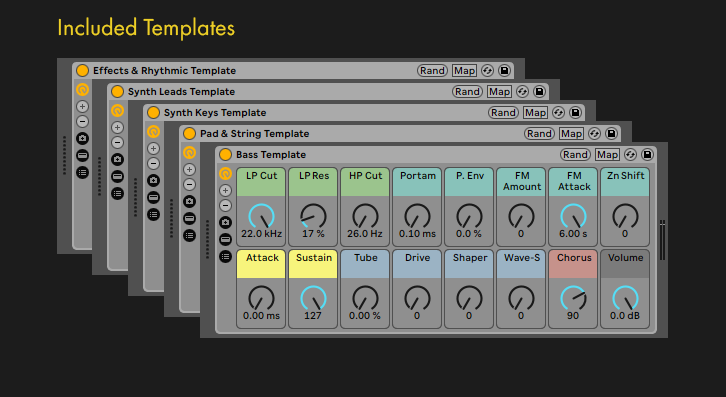
Task: Toggle Synth Leads Template device activator
Action: click(x=118, y=92)
